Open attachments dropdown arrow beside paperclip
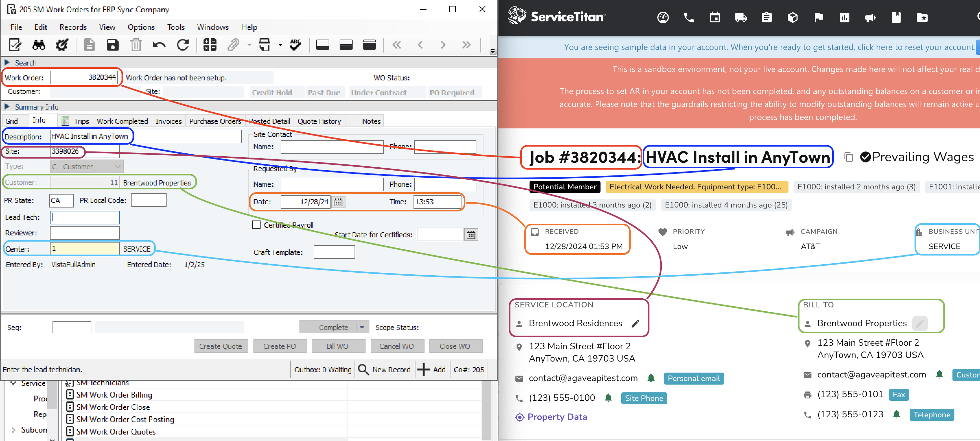Image resolution: width=980 pixels, height=441 pixels. (249, 45)
